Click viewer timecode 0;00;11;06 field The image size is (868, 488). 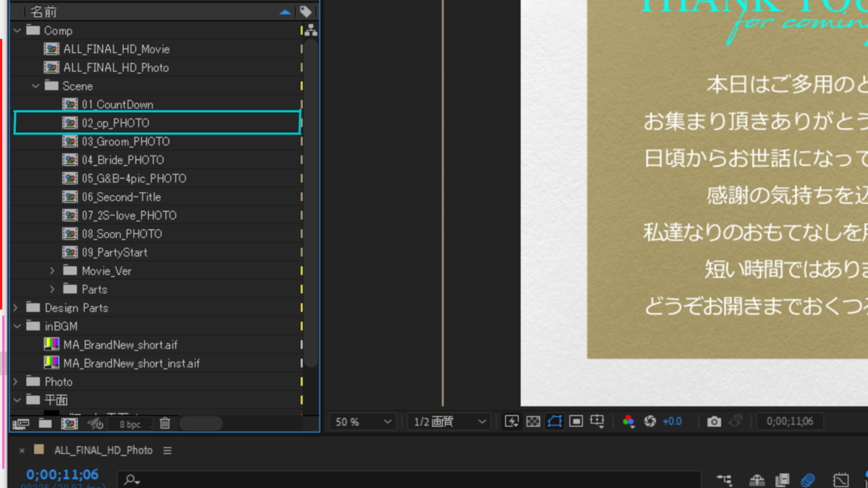point(790,421)
